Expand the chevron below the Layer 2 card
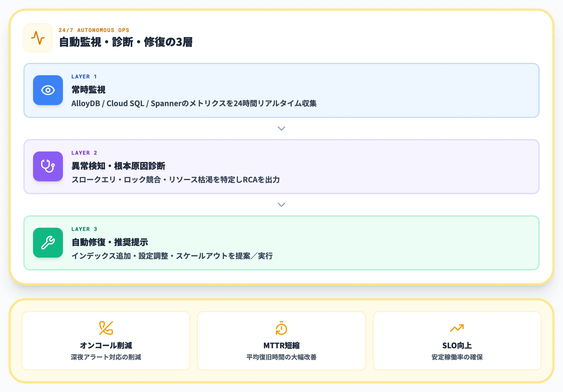 [281, 205]
